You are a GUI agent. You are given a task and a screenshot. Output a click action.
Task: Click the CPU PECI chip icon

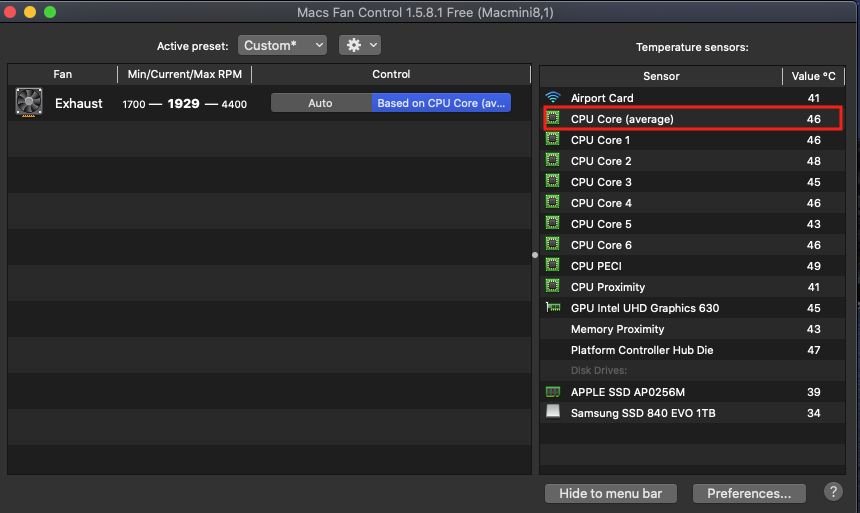(553, 266)
